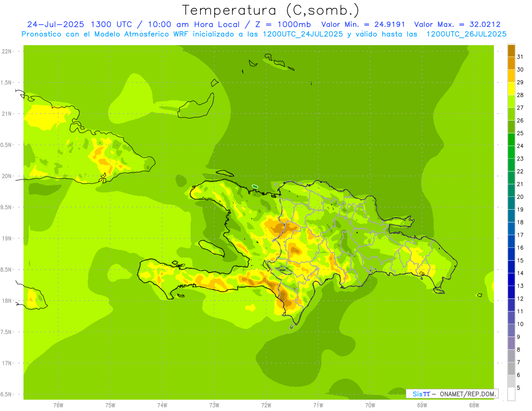Click the "1200UTC_24JUL2025" initialization time
This screenshot has height=411, width=532.
(x=303, y=34)
